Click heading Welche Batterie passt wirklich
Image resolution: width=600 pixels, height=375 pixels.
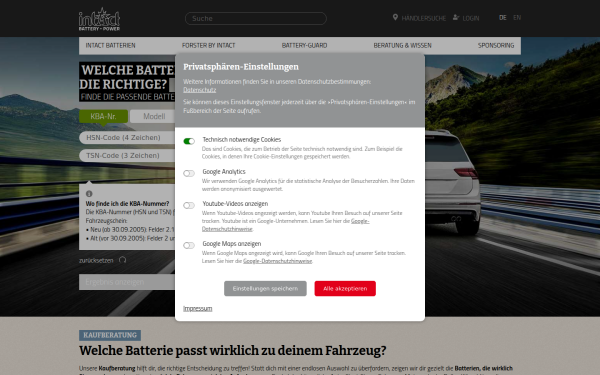point(233,351)
